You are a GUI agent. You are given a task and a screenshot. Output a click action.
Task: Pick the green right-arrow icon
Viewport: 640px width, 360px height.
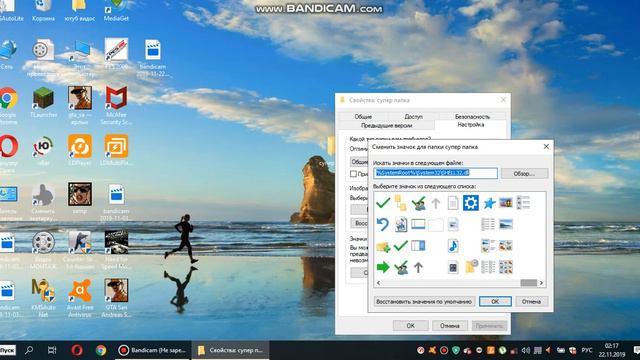383,267
